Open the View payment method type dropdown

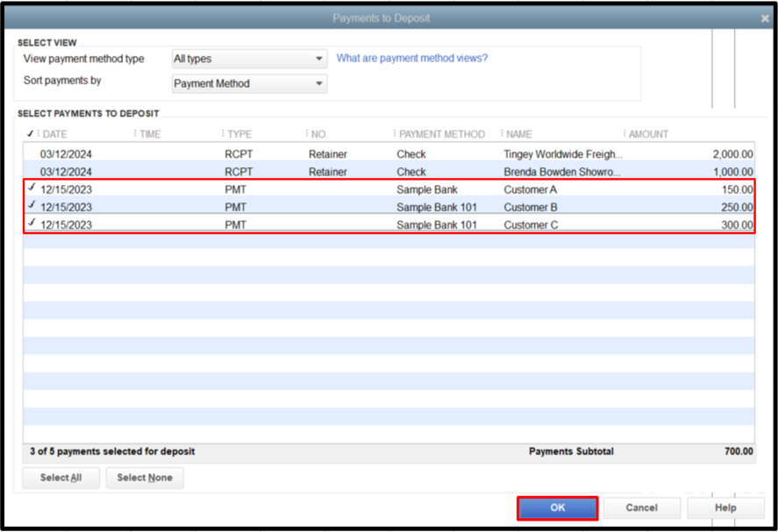pos(249,59)
